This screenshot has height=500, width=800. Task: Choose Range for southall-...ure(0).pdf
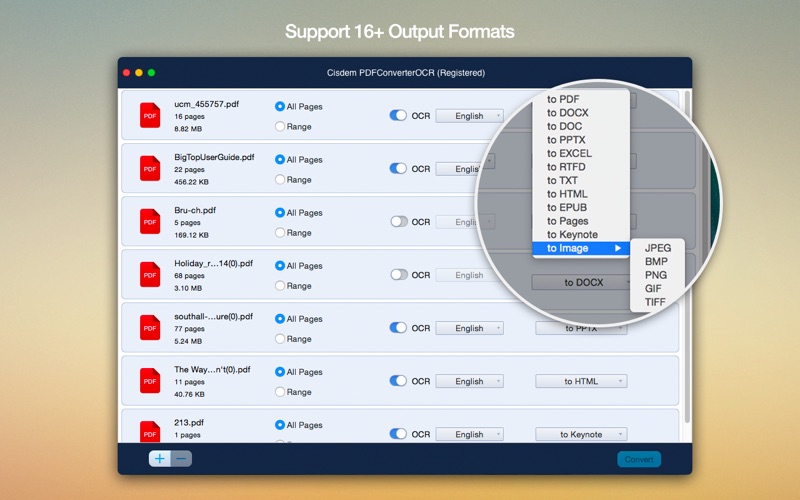tap(280, 338)
